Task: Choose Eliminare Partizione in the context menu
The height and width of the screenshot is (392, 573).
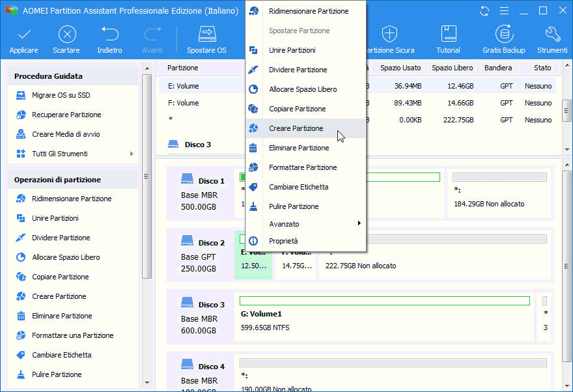Action: [306, 148]
